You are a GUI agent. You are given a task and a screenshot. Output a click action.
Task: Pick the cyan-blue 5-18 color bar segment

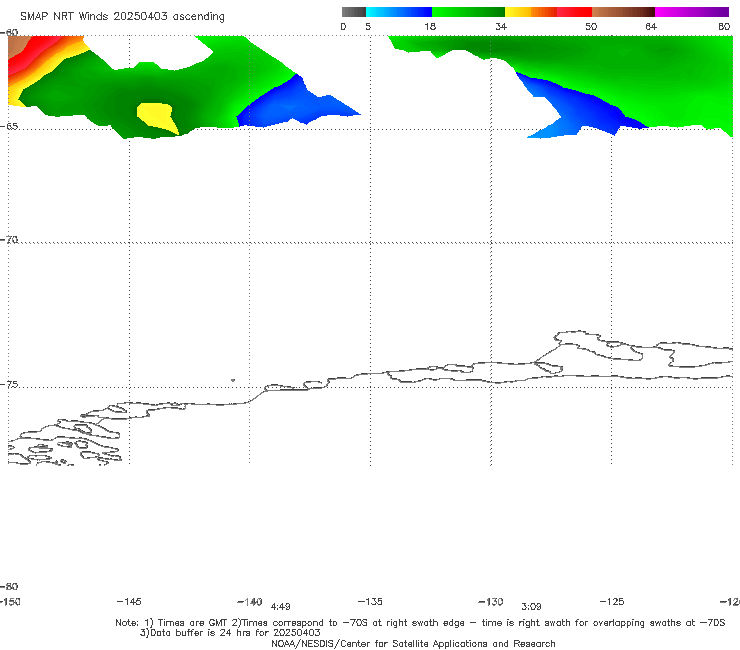click(399, 12)
